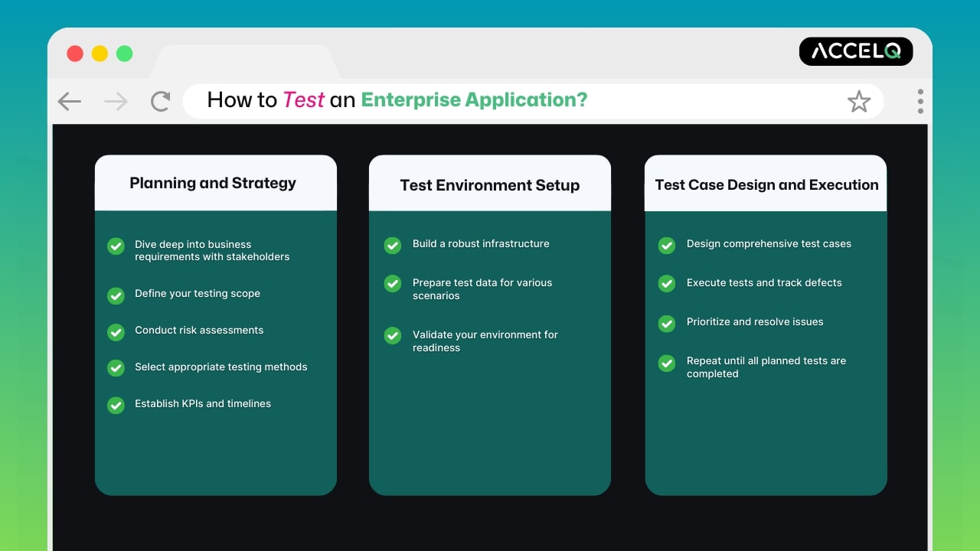Open the three-dot browser menu
Image resolution: width=980 pixels, height=551 pixels.
[x=920, y=100]
